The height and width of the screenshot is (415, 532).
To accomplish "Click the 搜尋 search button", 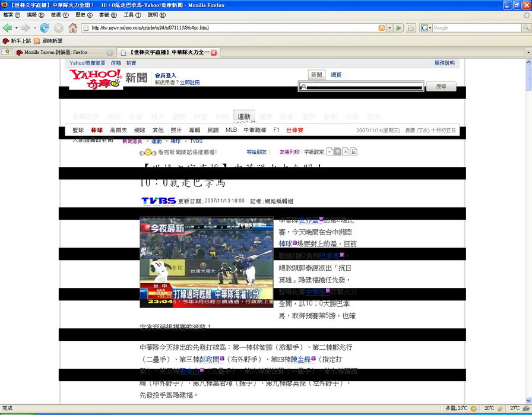I will (441, 86).
